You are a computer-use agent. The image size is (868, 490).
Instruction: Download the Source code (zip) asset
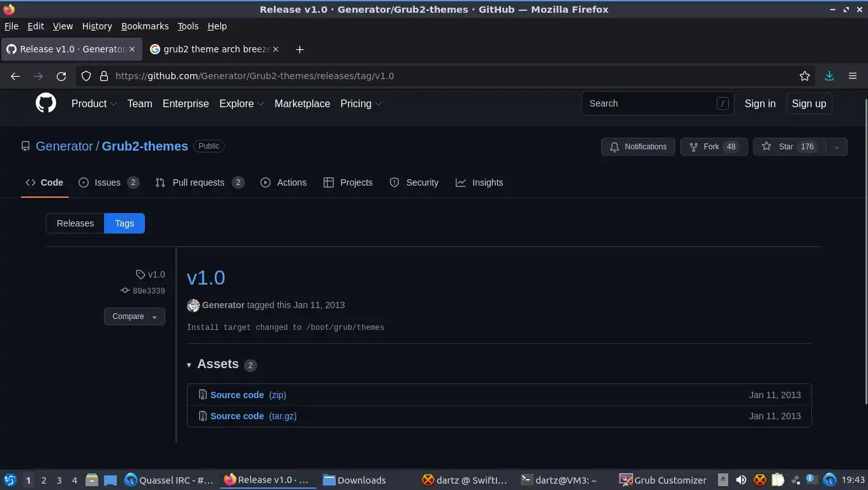(x=248, y=395)
